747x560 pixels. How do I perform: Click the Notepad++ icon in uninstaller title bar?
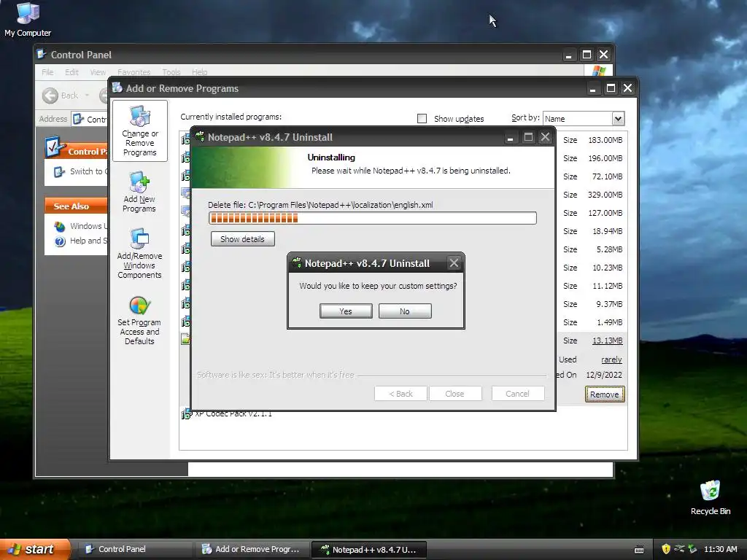pos(200,136)
